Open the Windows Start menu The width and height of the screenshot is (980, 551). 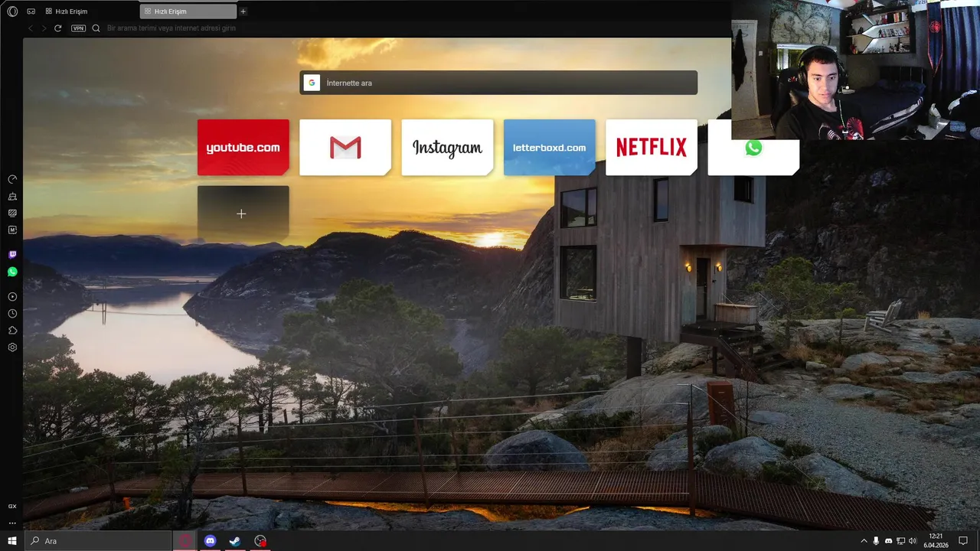tap(12, 541)
